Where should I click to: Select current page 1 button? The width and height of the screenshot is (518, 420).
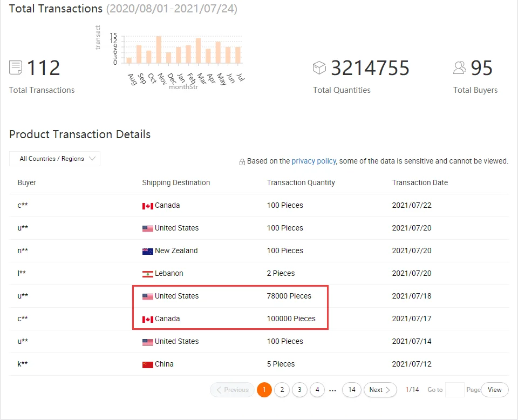(264, 390)
